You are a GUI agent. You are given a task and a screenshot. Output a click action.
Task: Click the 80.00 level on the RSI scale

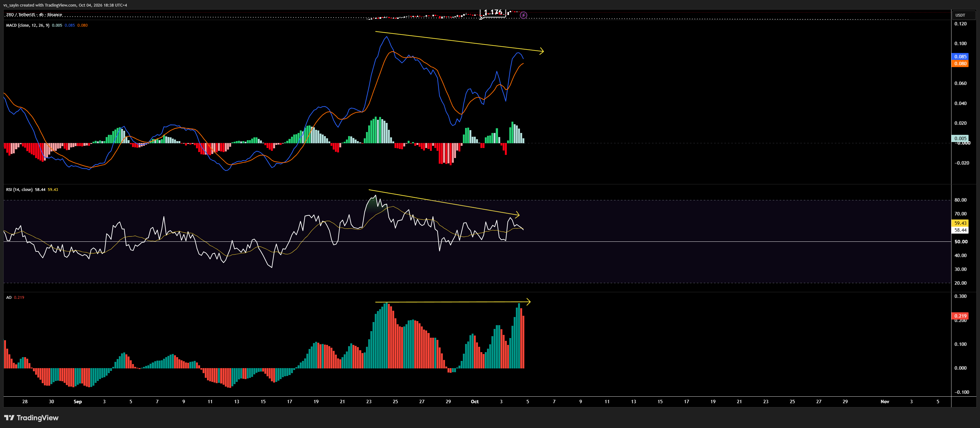tap(960, 200)
